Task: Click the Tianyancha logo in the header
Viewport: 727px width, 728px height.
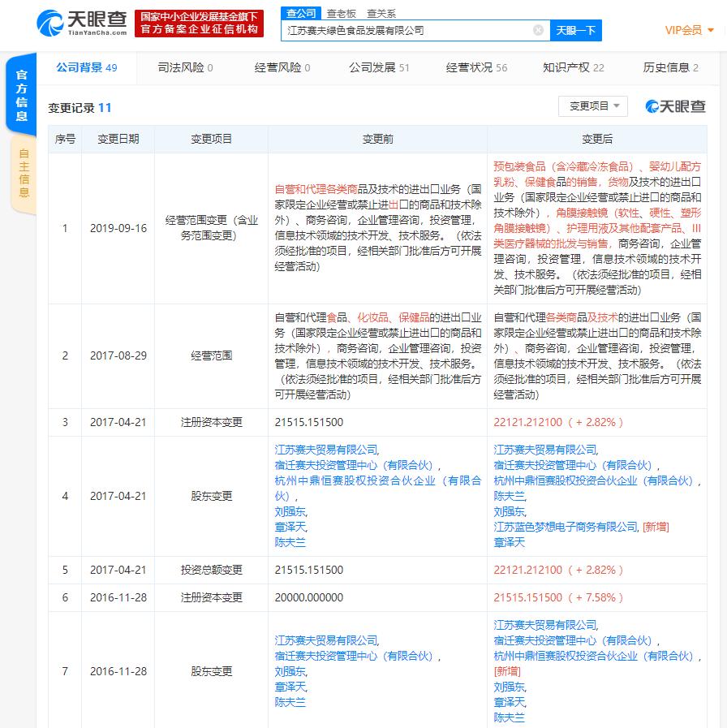Action: (82, 23)
